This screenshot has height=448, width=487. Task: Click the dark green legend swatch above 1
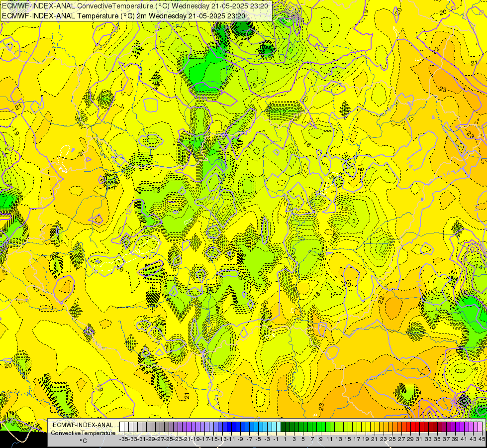tap(283, 427)
